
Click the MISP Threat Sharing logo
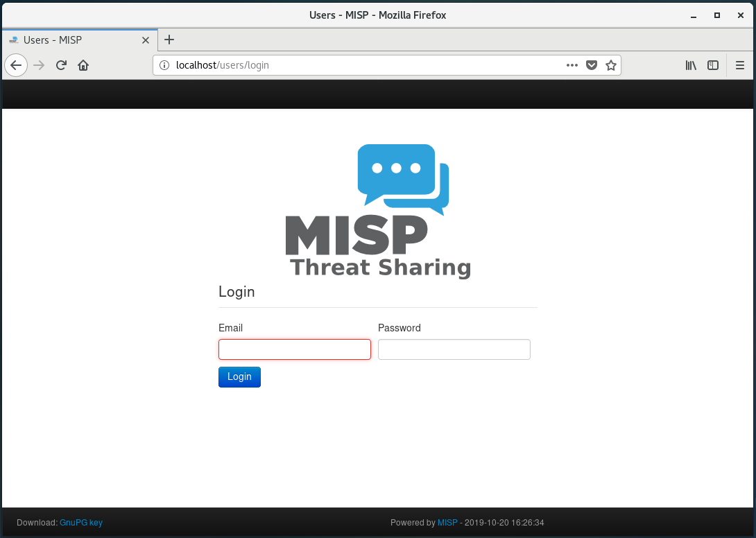(379, 211)
